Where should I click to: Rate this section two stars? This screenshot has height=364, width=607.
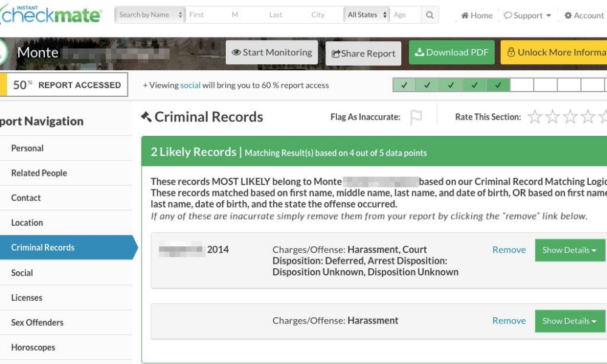click(x=552, y=116)
